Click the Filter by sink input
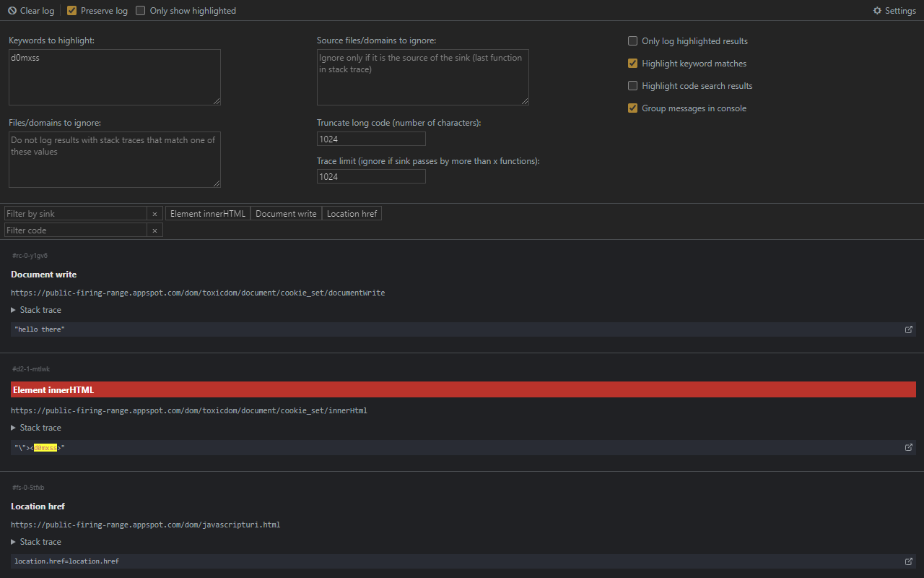This screenshot has height=578, width=924. 76,214
